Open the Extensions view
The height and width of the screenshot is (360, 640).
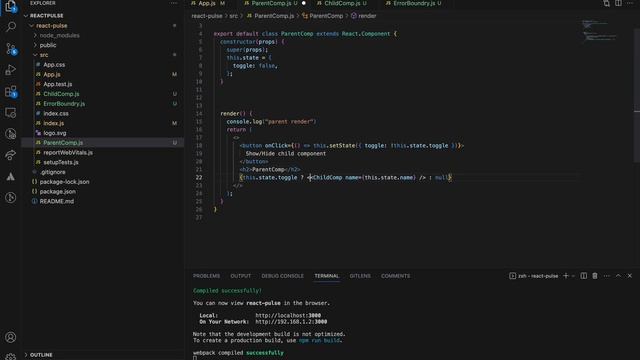coord(11,91)
